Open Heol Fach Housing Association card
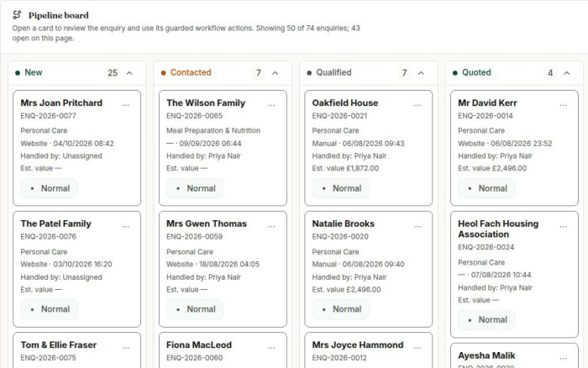 [x=514, y=274]
